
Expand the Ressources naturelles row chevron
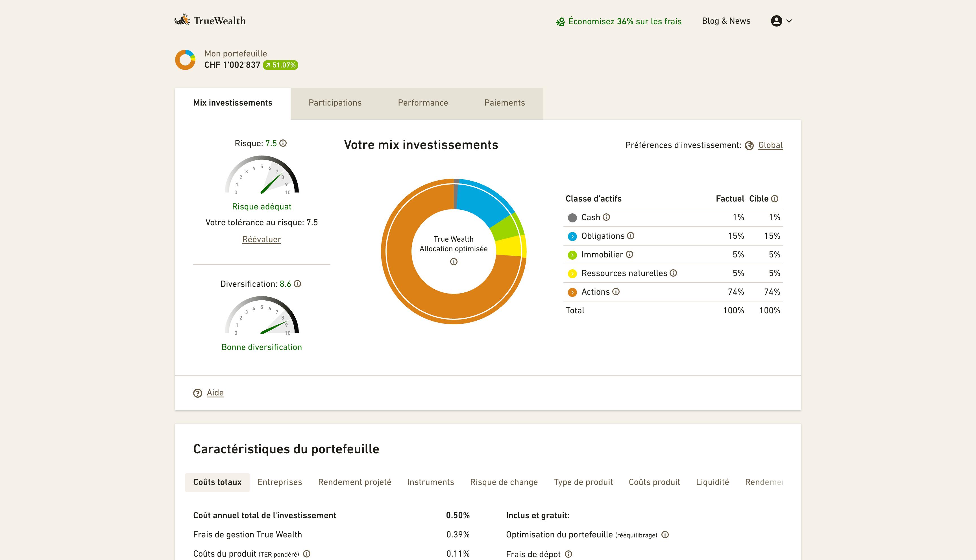click(x=572, y=274)
